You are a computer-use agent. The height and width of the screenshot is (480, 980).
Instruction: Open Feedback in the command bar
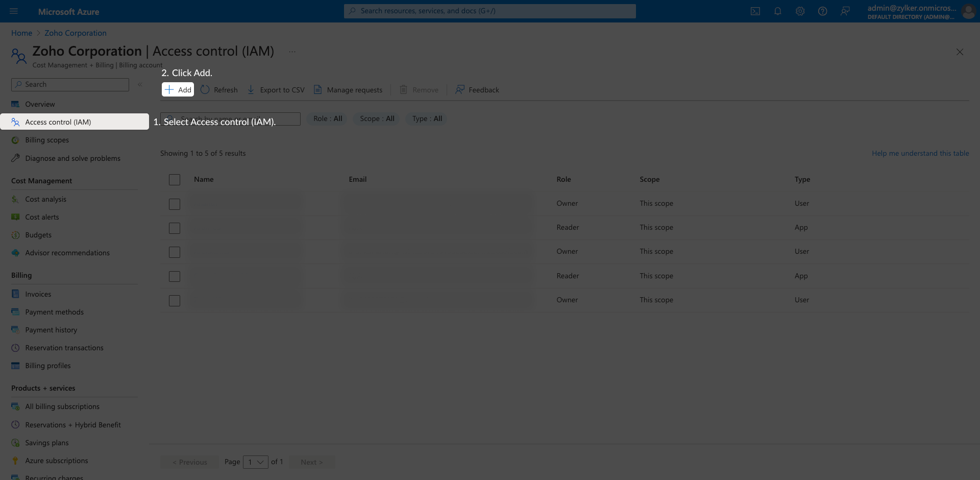[x=477, y=90]
